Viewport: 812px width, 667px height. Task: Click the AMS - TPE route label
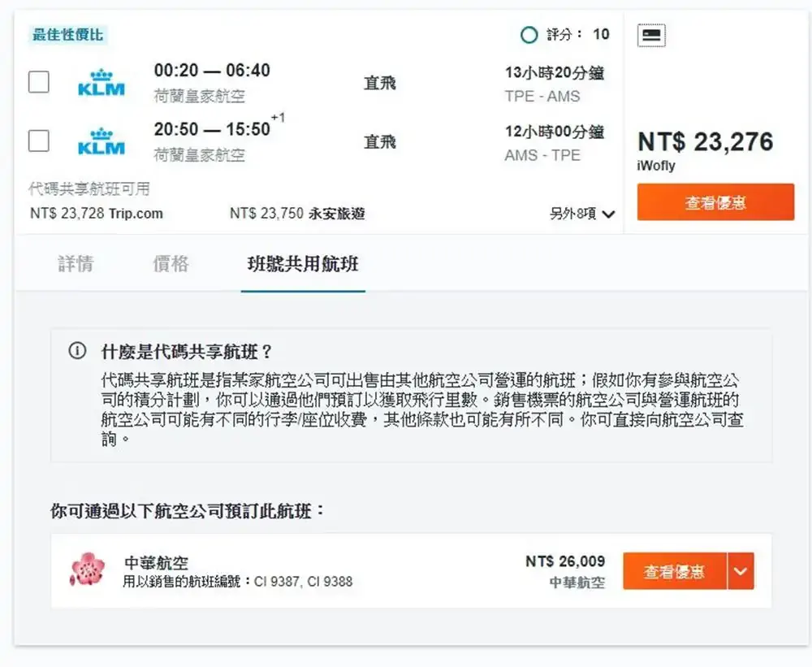[x=542, y=155]
